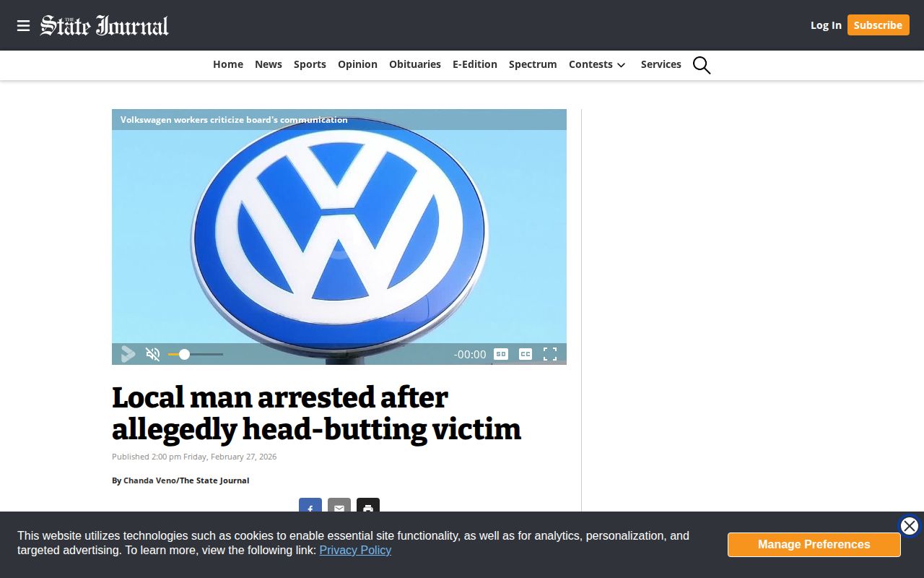This screenshot has width=924, height=578.
Task: Click the Volkswagen video title text
Action: point(234,120)
